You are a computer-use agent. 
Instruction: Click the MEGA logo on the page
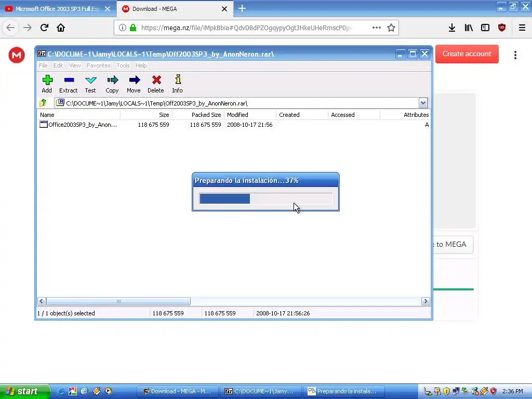(x=17, y=55)
